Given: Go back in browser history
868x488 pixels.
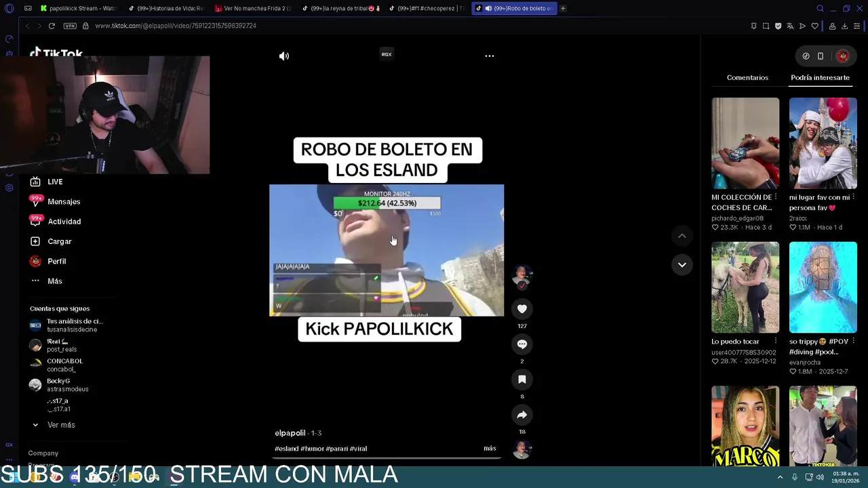Looking at the screenshot, I should pyautogui.click(x=27, y=26).
